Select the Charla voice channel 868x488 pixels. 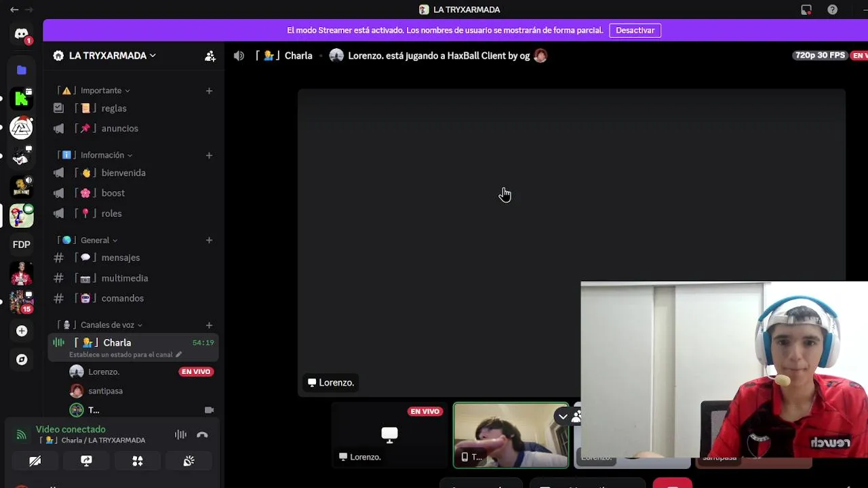coord(133,347)
